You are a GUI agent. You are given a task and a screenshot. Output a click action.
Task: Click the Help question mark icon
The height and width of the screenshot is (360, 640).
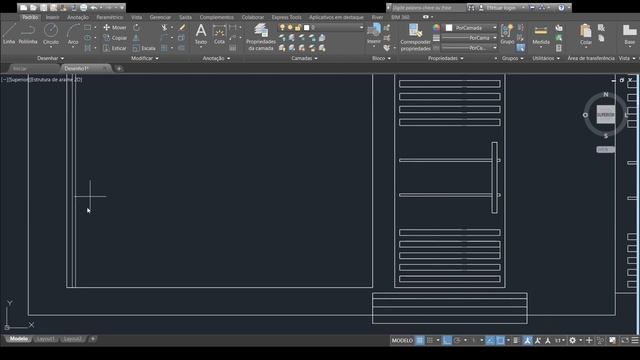point(561,7)
